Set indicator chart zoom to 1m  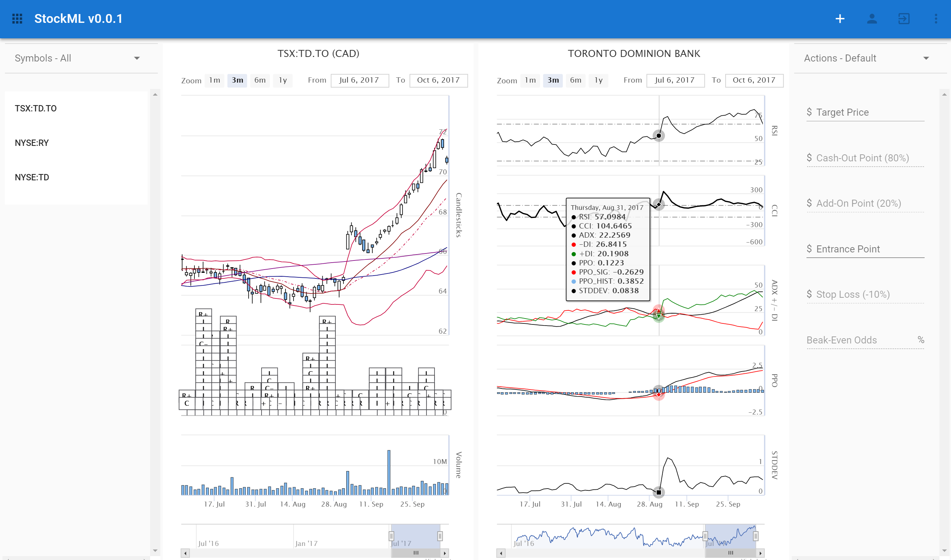530,81
